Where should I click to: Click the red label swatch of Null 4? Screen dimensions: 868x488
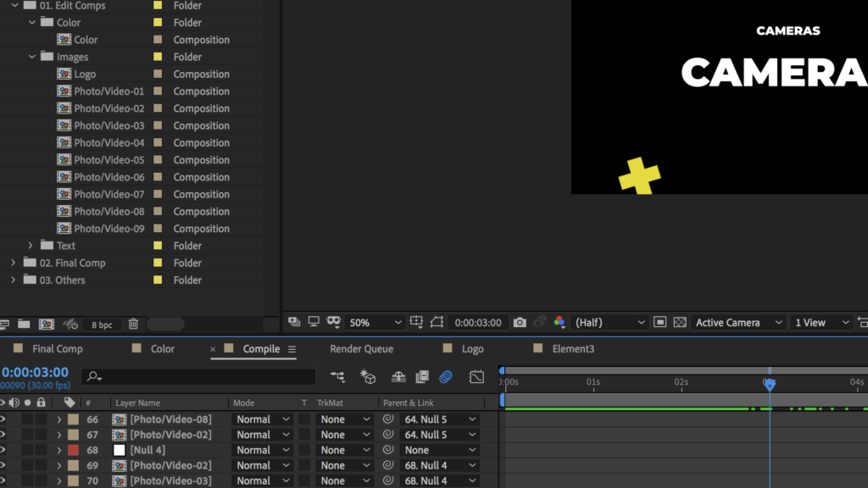(x=73, y=450)
